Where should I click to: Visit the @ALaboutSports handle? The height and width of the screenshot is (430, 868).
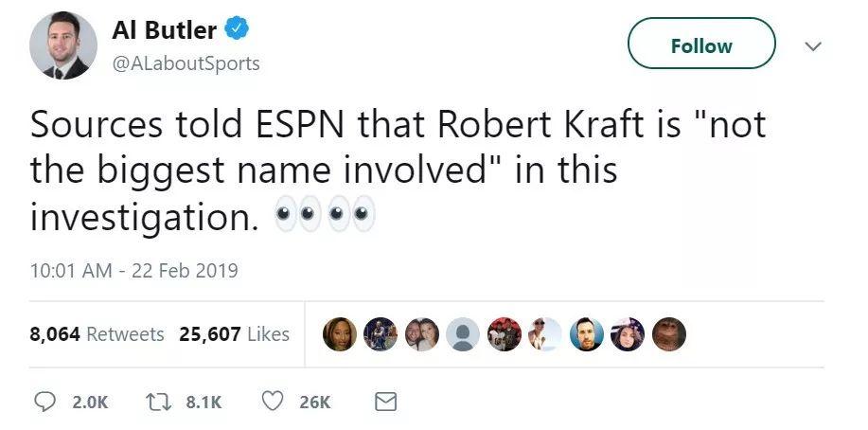(186, 63)
